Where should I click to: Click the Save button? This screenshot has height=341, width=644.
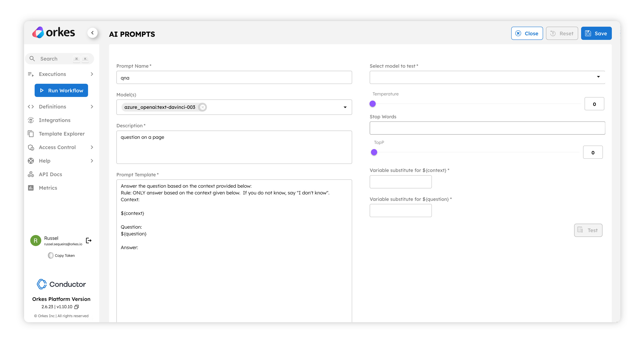coord(596,33)
